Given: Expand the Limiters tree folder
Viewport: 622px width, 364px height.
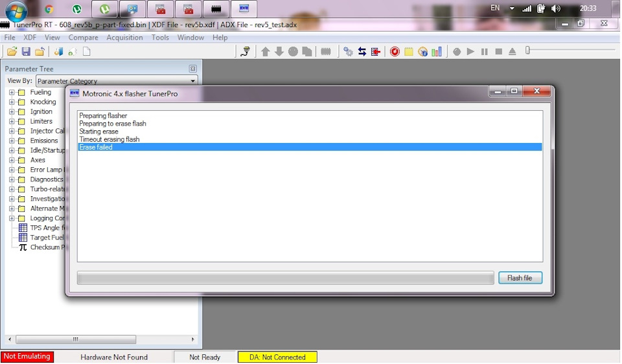Looking at the screenshot, I should (12, 121).
